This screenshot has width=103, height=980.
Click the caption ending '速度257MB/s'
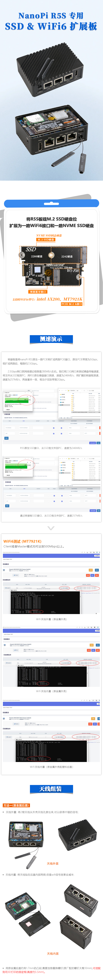click(x=51, y=516)
